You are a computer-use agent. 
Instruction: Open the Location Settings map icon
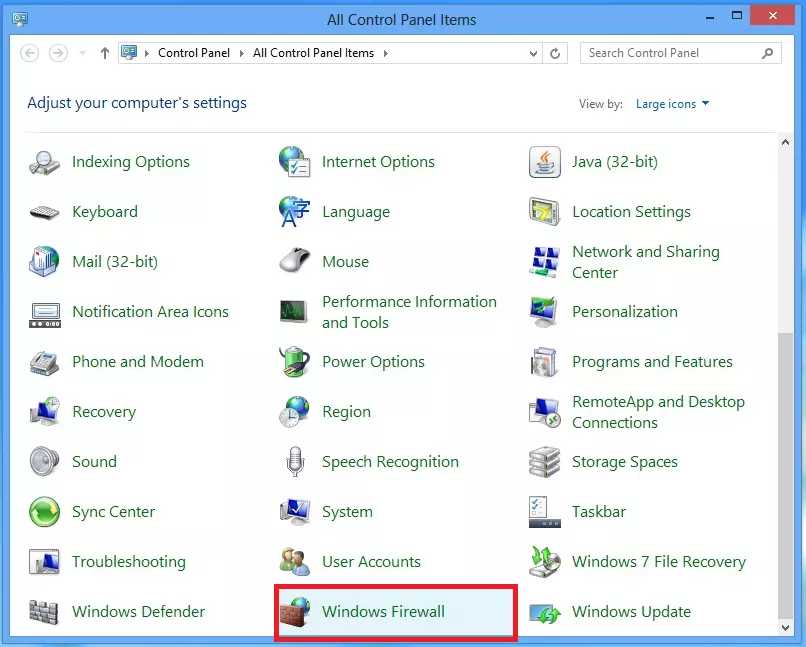(545, 212)
